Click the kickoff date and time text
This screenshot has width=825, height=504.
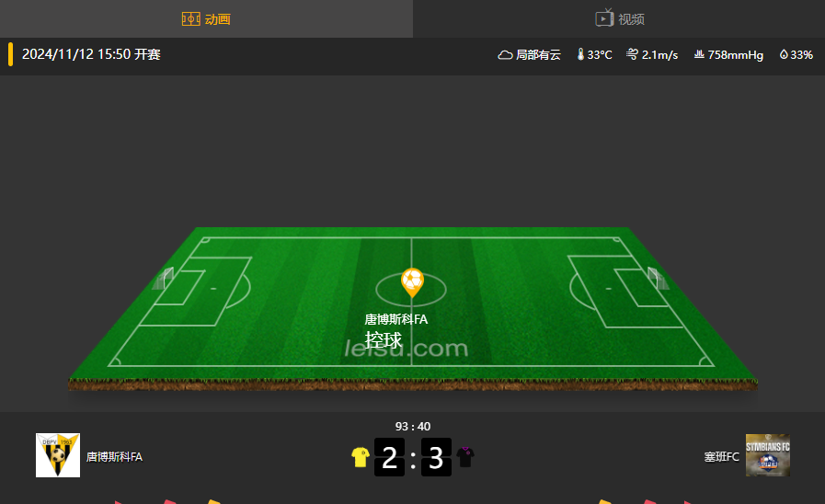pyautogui.click(x=91, y=54)
